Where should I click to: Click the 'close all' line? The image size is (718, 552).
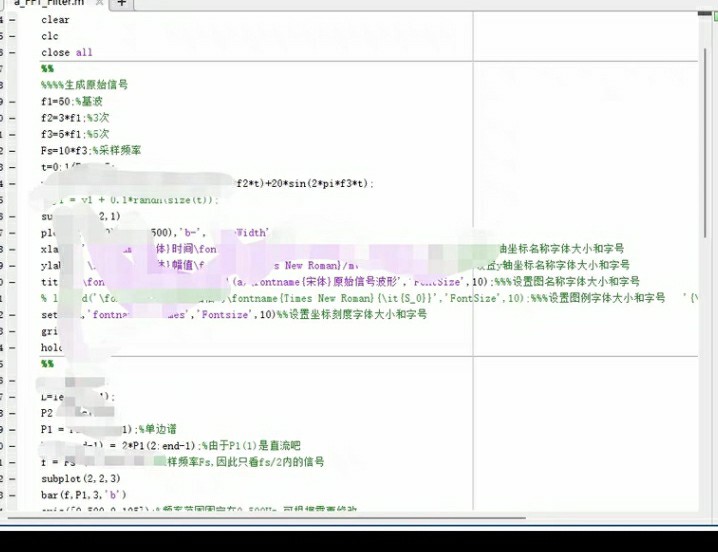[67, 53]
